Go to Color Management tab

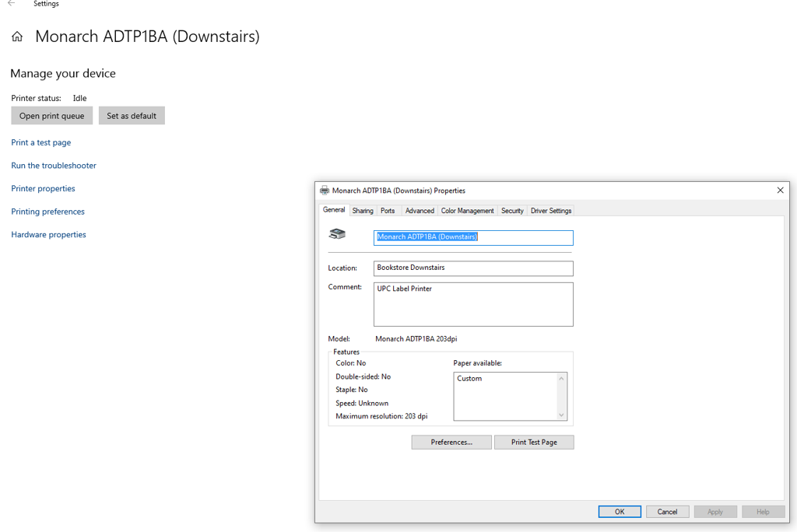point(467,211)
